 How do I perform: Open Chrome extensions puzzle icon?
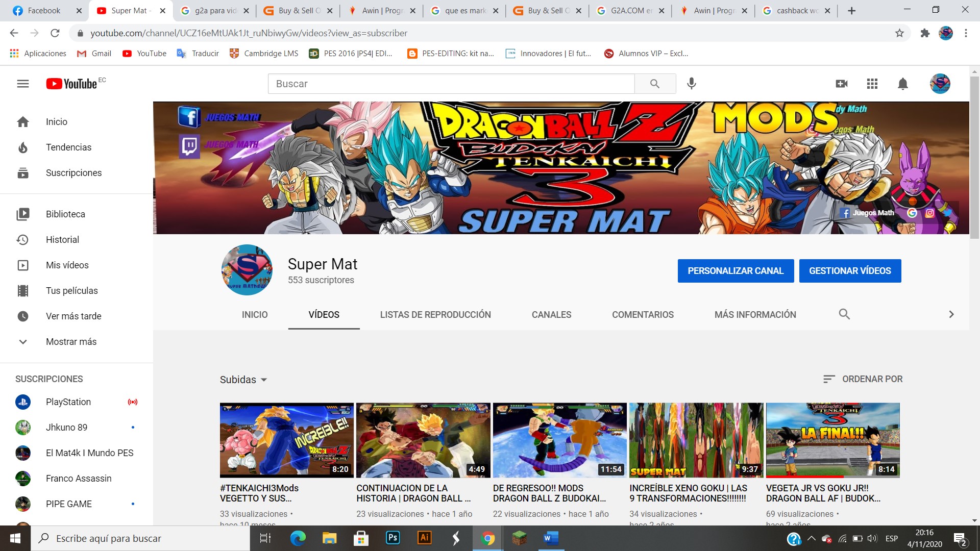[925, 33]
